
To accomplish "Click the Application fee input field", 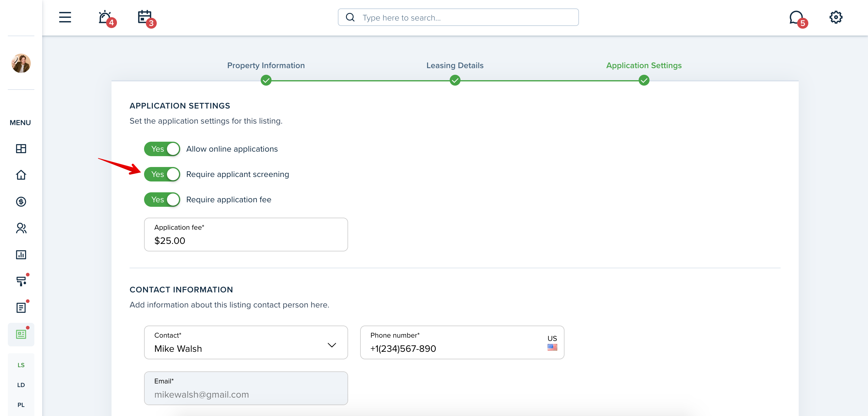I will (x=246, y=234).
